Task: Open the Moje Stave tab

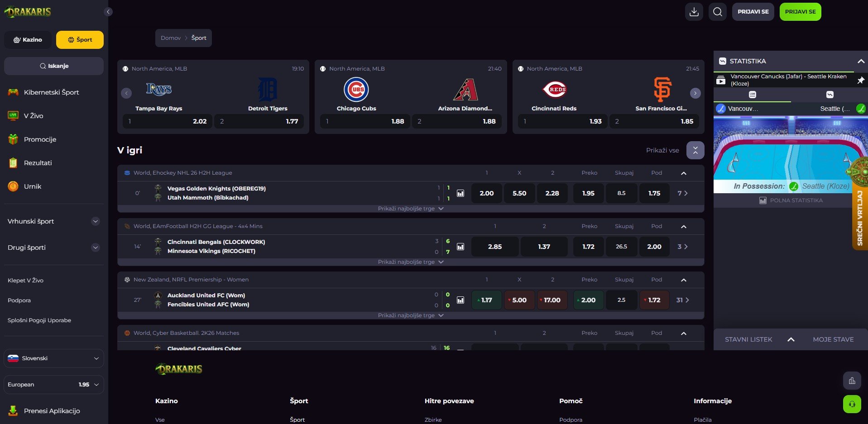Action: [833, 339]
